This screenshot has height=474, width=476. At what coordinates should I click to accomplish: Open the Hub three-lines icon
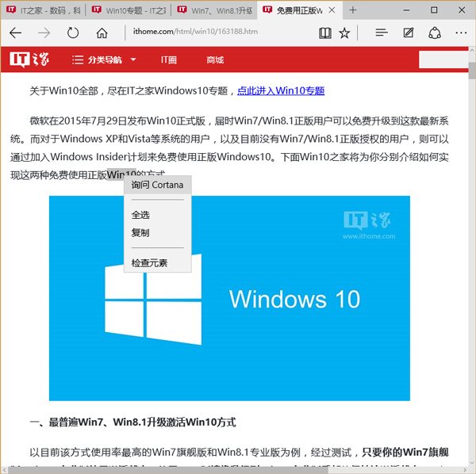[381, 33]
